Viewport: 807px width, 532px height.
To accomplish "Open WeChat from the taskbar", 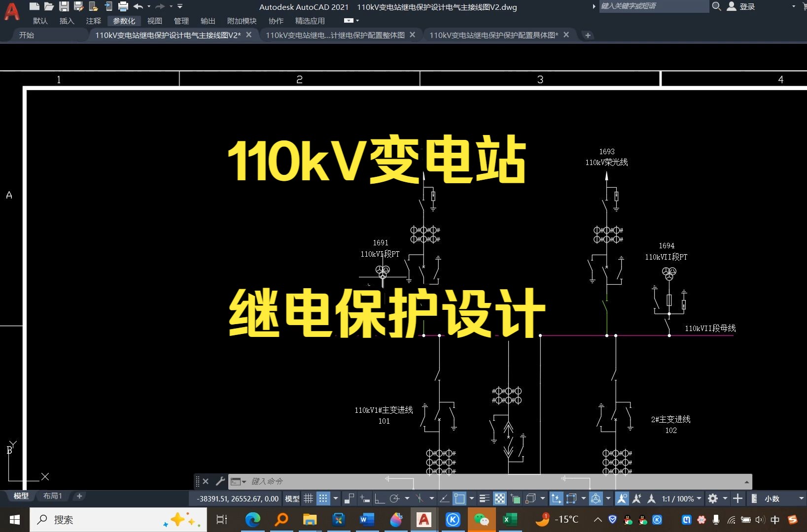I will pos(482,520).
